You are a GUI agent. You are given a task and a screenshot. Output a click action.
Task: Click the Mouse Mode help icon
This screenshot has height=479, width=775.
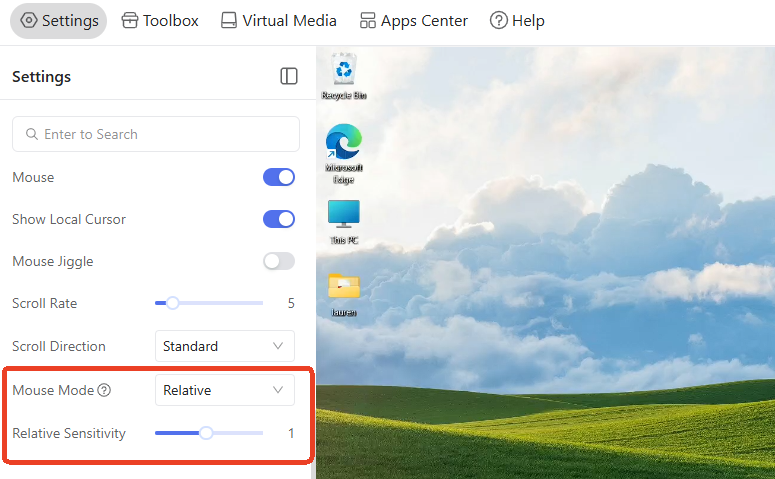tap(104, 390)
